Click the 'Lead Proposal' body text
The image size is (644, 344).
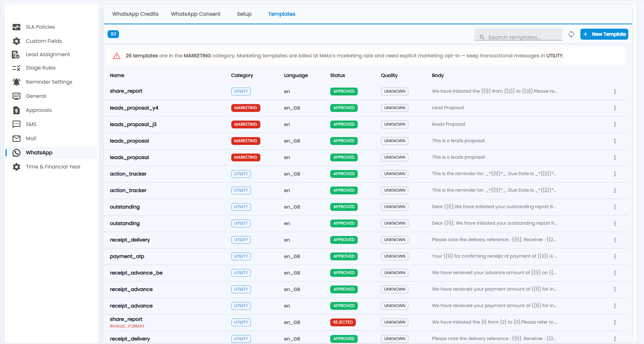tap(448, 108)
